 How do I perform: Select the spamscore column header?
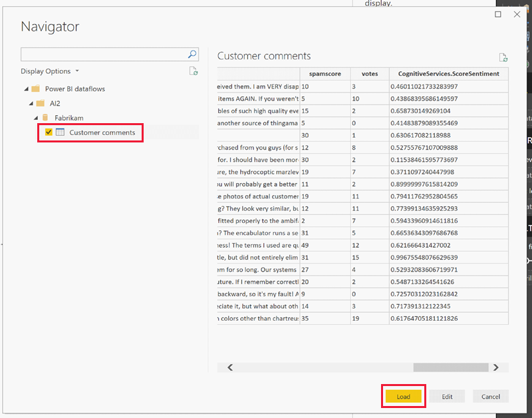pos(325,74)
